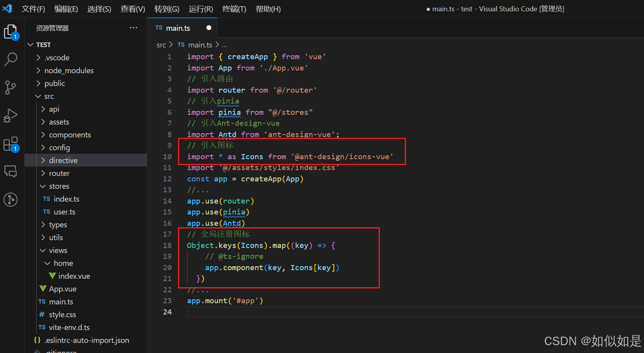Viewport: 644px width, 353px height.
Task: Open the Extensions view icon
Action: pos(11,144)
